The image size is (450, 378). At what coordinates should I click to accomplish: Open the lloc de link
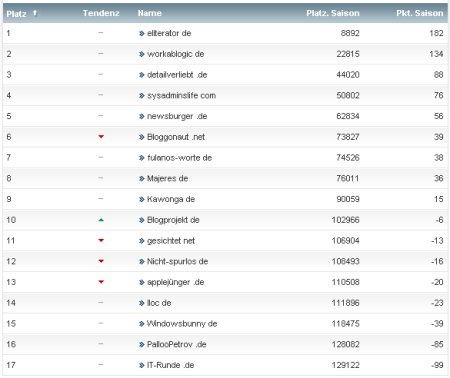[x=159, y=303]
